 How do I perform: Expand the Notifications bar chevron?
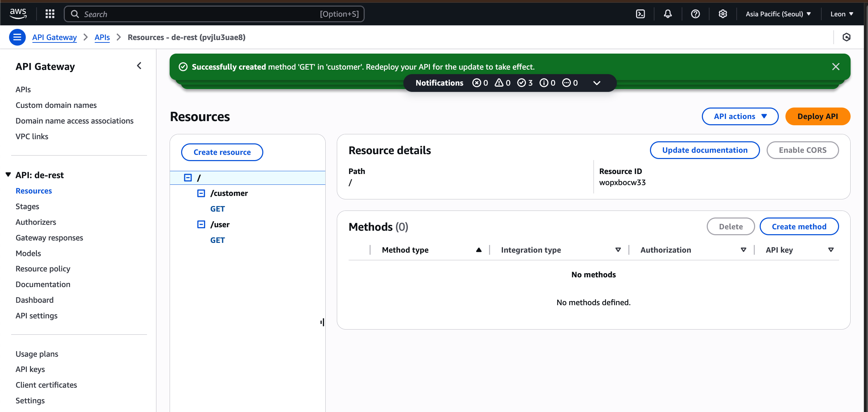point(597,83)
